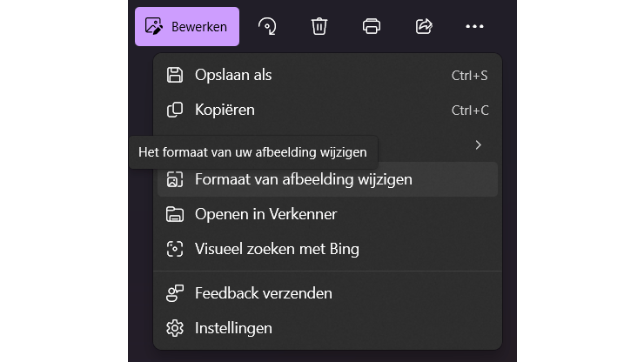The image size is (644, 362).
Task: Expand the submenu chevron arrow
Action: click(x=478, y=144)
